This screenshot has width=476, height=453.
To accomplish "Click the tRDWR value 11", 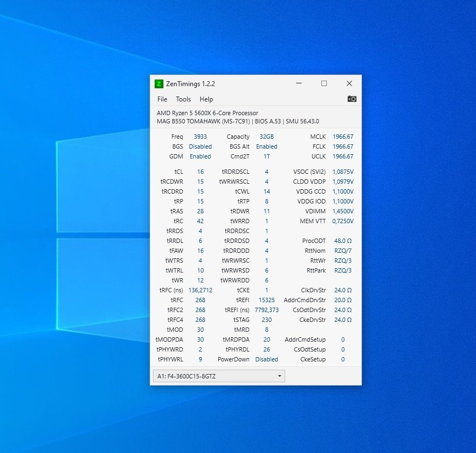I will click(267, 211).
